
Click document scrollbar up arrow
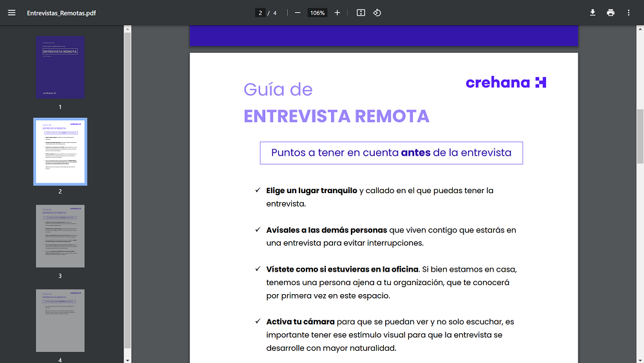(x=640, y=29)
